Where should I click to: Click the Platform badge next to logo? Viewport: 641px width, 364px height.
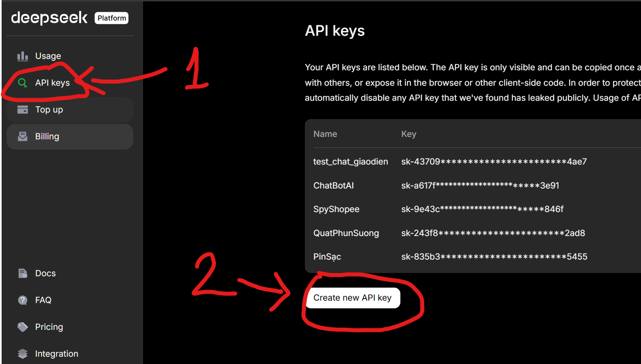112,18
